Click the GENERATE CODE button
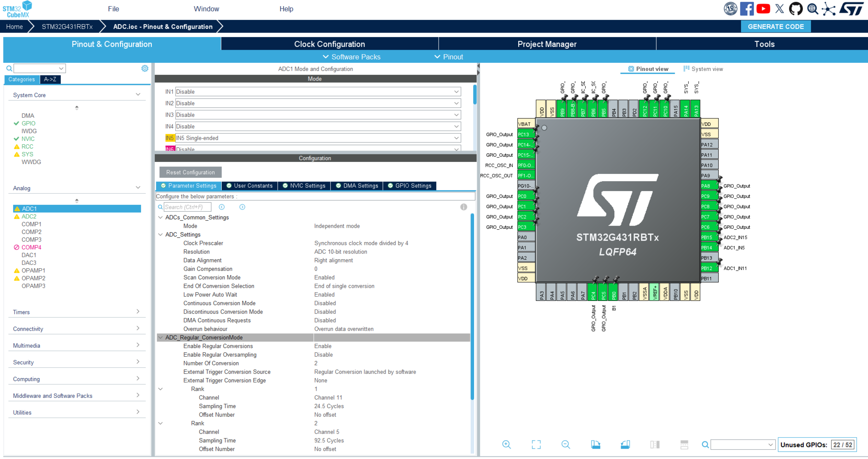Image resolution: width=868 pixels, height=459 pixels. tap(775, 26)
